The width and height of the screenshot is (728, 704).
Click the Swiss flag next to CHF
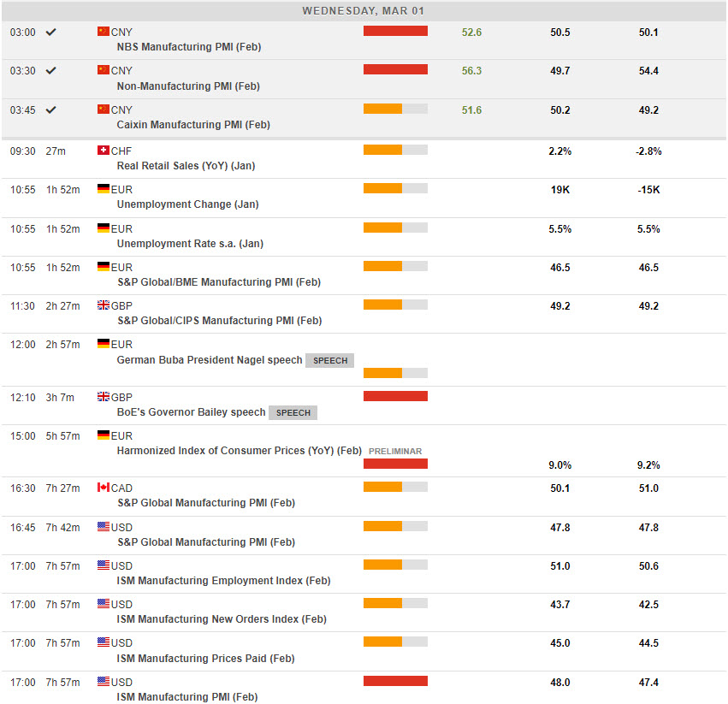[x=104, y=151]
